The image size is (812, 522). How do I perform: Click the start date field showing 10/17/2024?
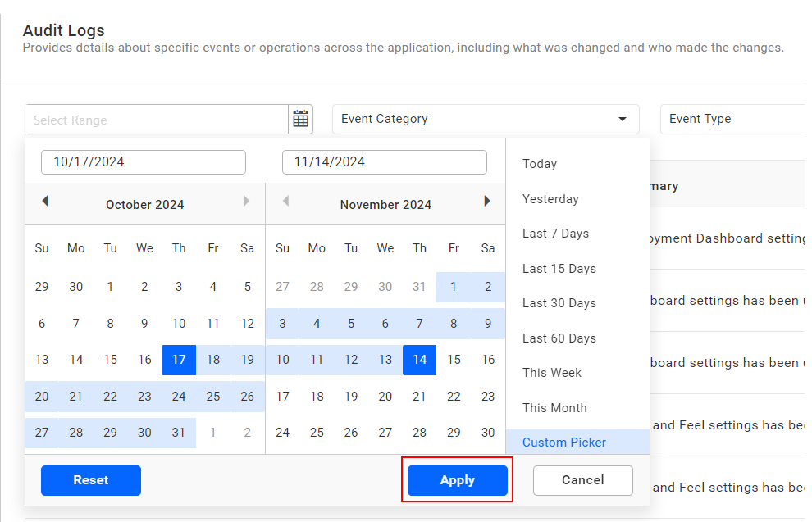pos(143,161)
